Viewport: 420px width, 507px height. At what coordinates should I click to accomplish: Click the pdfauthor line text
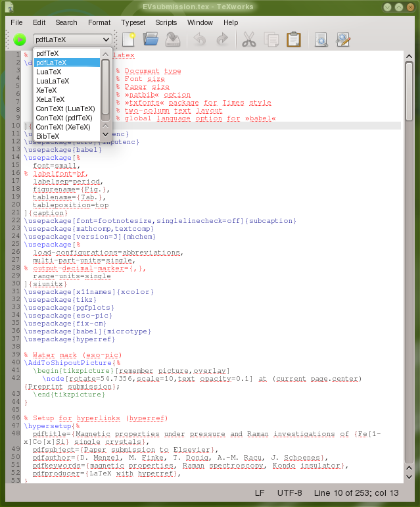[x=180, y=458]
